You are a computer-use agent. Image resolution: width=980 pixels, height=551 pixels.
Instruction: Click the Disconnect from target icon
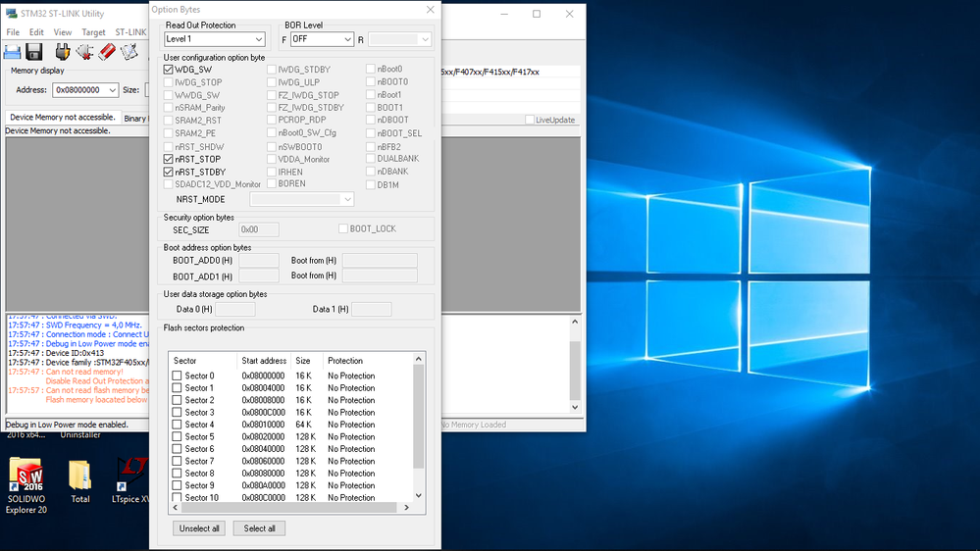[x=85, y=51]
